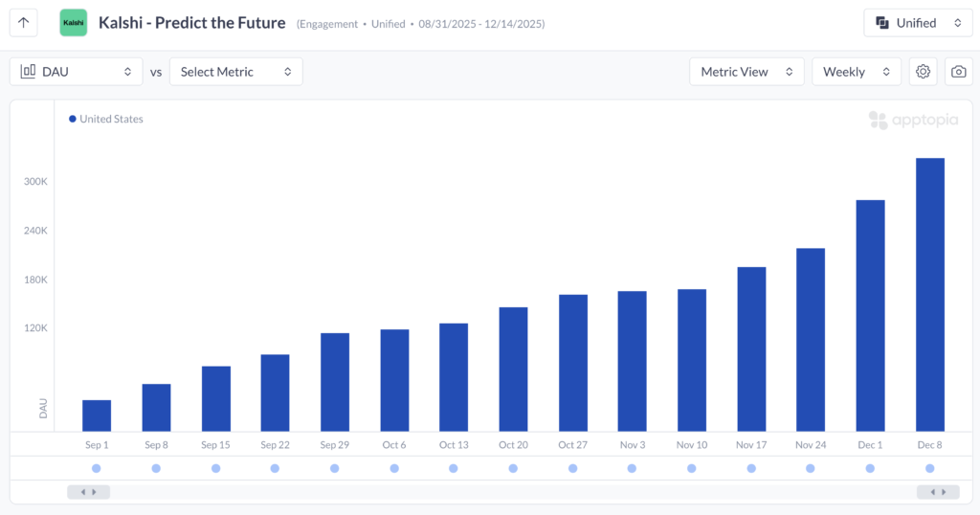The image size is (980, 515).
Task: Click the Kalshi app logo icon
Action: [73, 23]
